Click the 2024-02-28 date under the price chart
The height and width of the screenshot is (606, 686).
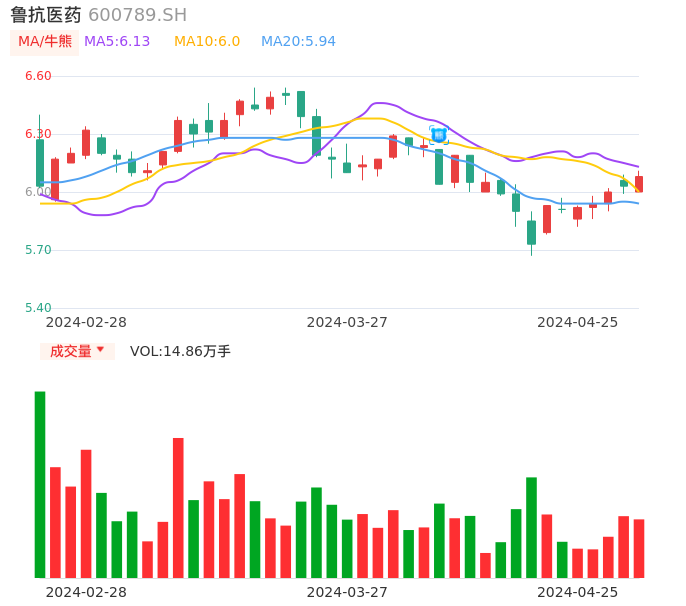pyautogui.click(x=86, y=322)
